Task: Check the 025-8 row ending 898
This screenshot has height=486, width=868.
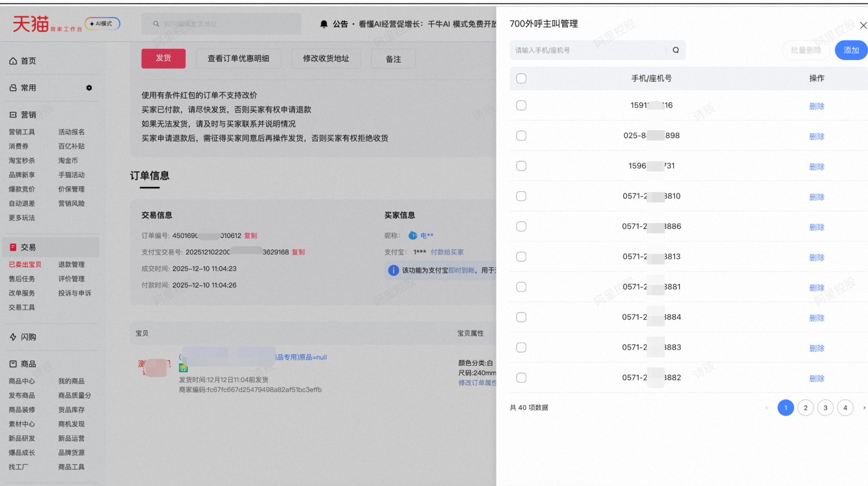Action: click(521, 136)
